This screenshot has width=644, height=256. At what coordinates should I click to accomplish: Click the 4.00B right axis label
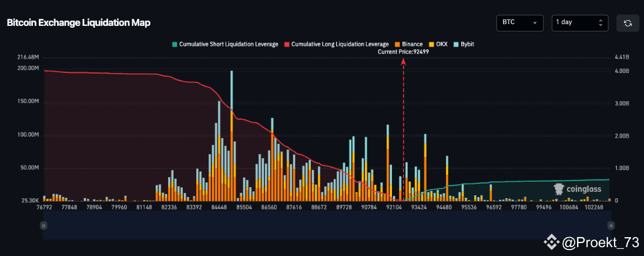[622, 71]
